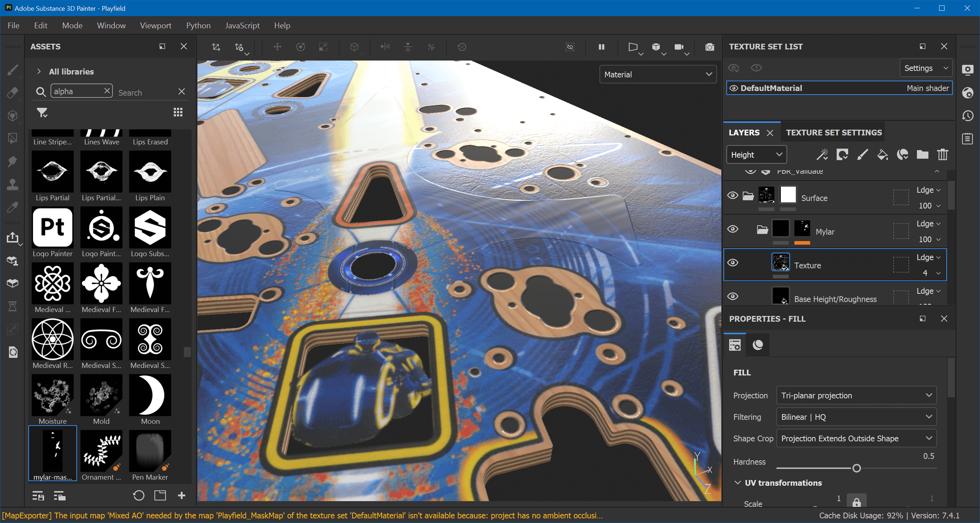
Task: Adjust the Hardness slider handle
Action: [856, 468]
